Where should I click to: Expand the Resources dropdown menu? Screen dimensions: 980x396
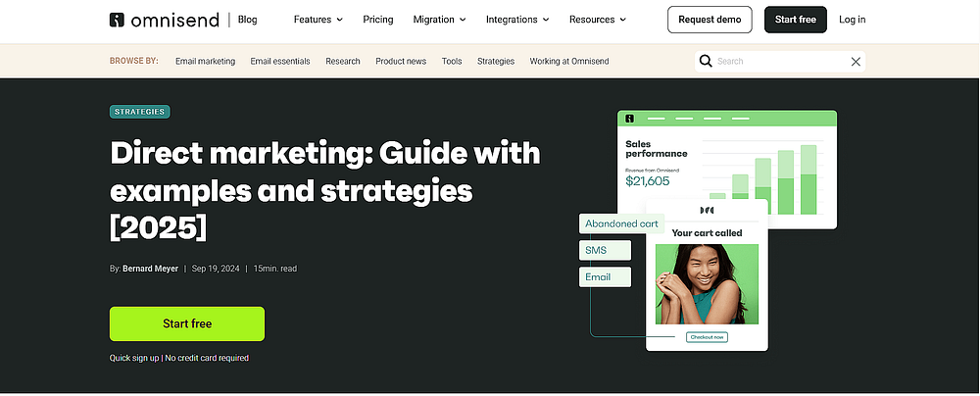click(x=598, y=20)
